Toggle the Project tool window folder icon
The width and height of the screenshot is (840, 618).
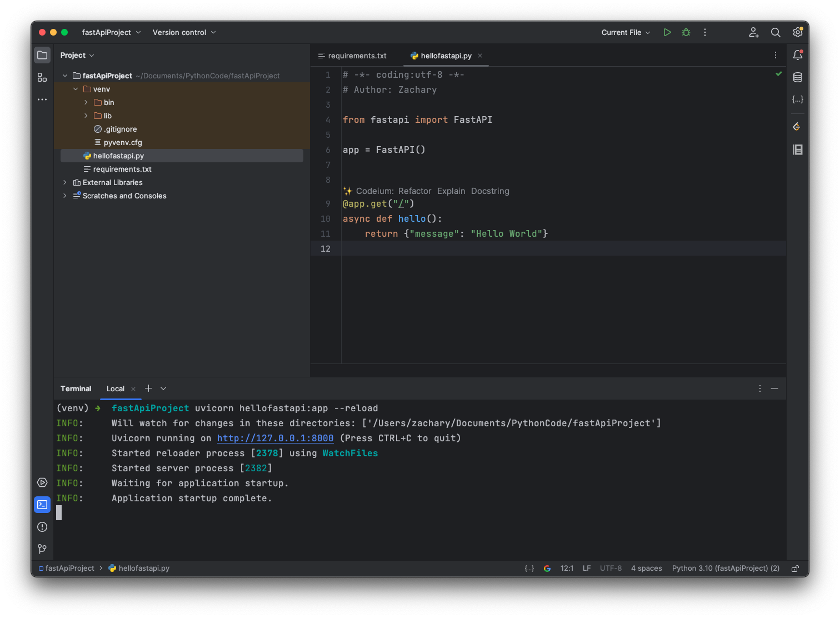(42, 55)
